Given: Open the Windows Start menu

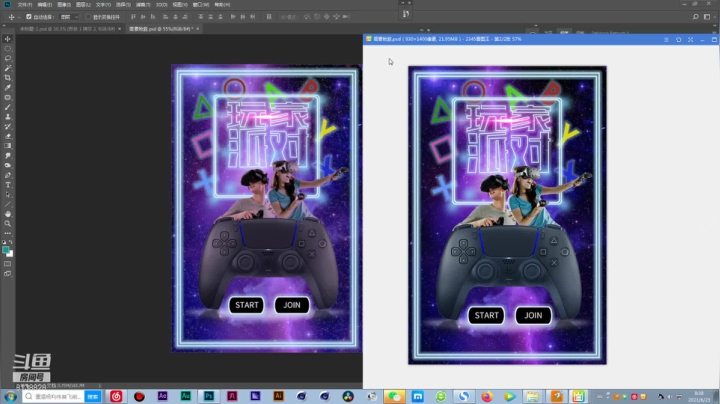Looking at the screenshot, I should pos(10,396).
